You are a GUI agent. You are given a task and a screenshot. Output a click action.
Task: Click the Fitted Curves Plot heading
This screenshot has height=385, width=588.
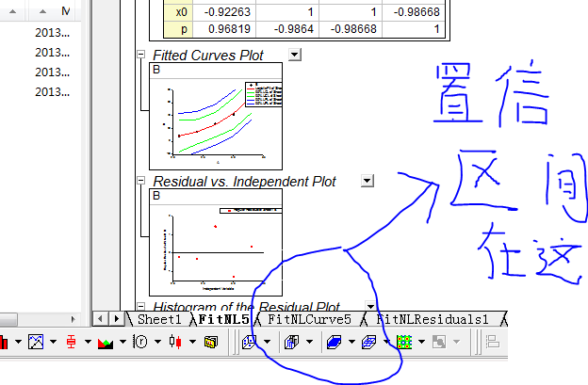[x=208, y=56]
